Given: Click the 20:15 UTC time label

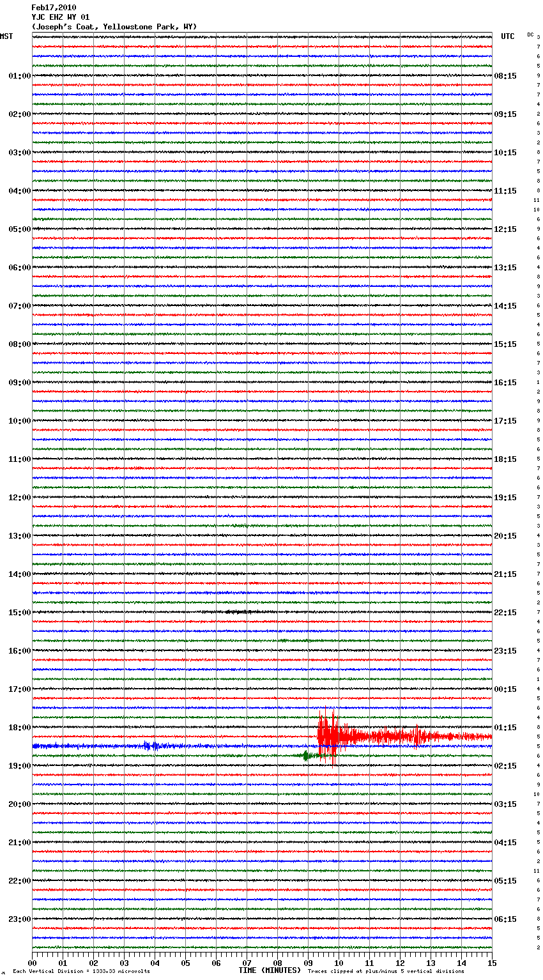Looking at the screenshot, I should [x=505, y=536].
